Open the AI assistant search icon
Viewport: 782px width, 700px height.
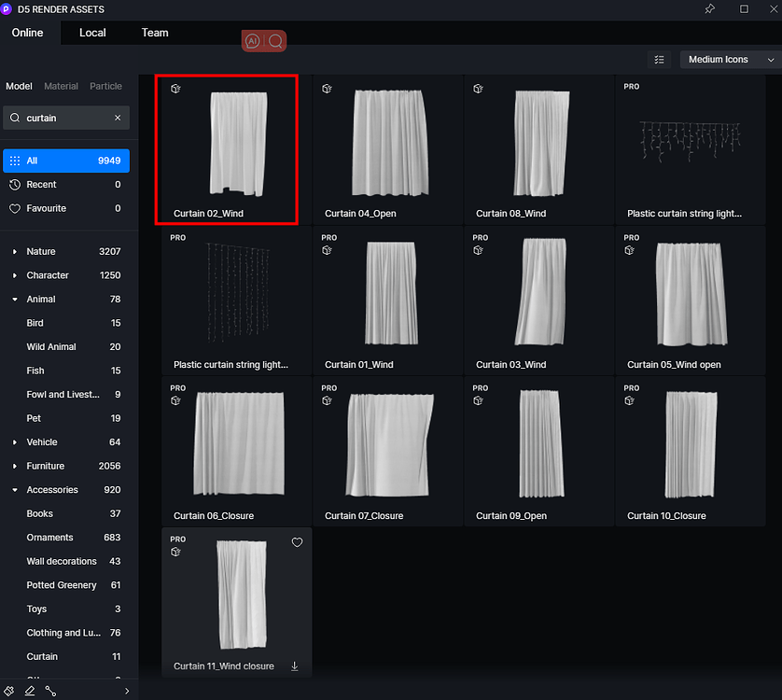pos(252,41)
